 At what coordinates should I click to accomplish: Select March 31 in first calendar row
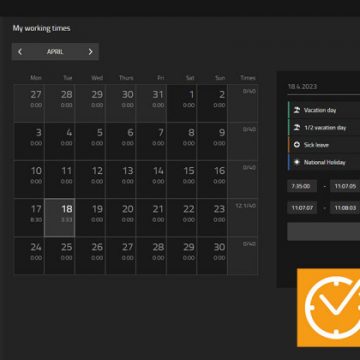pos(151,103)
